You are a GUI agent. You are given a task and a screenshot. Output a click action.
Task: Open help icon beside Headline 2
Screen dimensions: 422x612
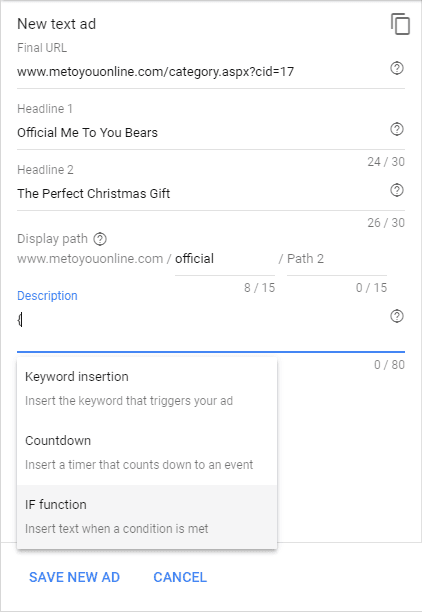click(397, 190)
